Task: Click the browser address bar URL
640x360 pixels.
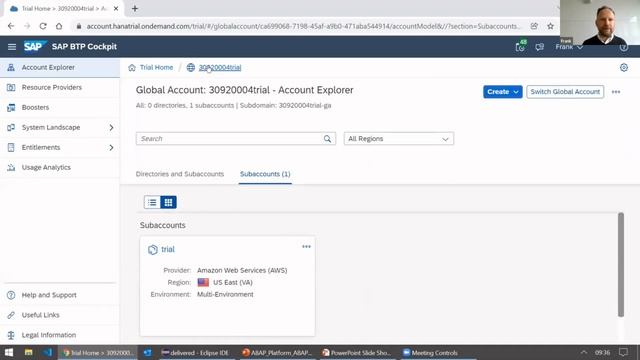Action: [304, 26]
